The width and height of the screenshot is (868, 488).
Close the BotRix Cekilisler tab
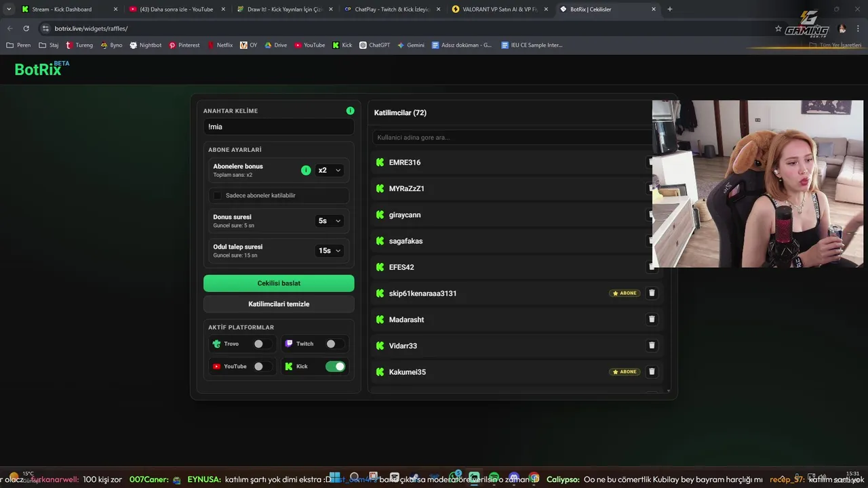click(654, 9)
